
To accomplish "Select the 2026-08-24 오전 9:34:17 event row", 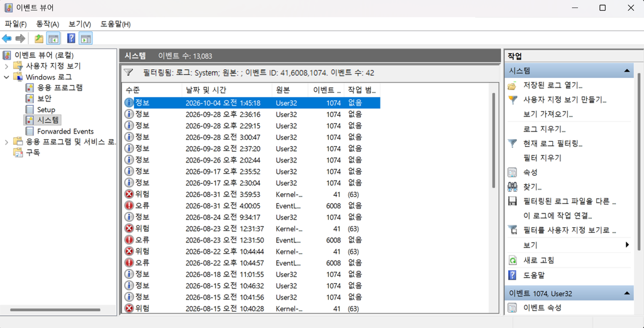I will 252,217.
